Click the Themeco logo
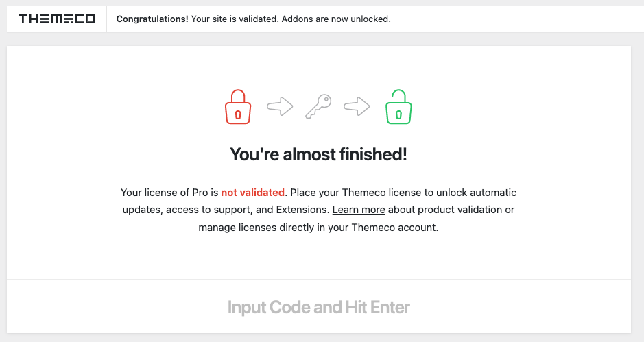This screenshot has height=342, width=644. pos(56,19)
